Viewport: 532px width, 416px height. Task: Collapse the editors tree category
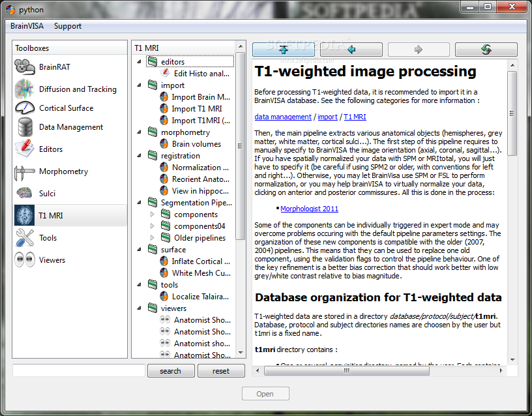click(x=140, y=62)
